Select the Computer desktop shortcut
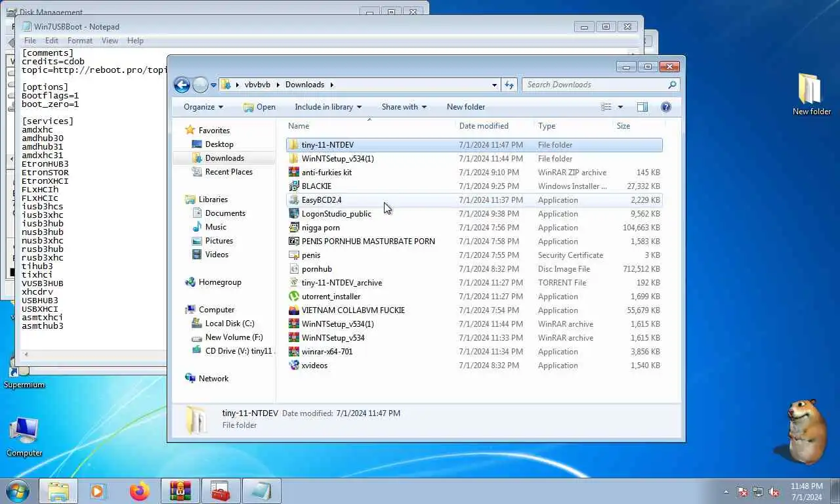 pos(24,436)
